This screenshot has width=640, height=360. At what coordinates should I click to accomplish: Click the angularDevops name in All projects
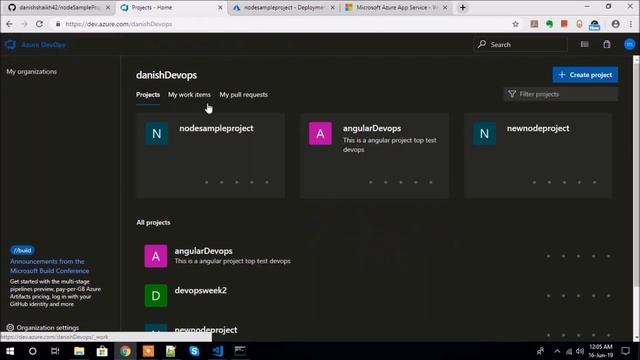tap(203, 251)
